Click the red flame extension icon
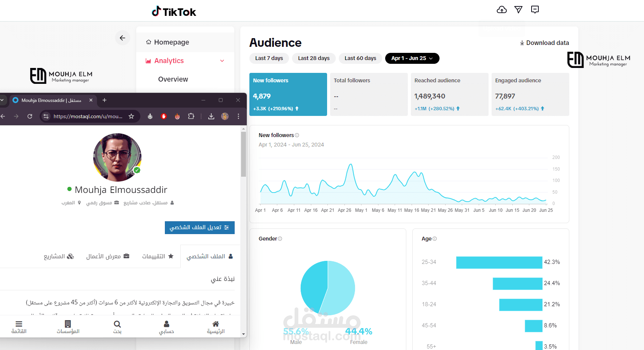The image size is (644, 350). pyautogui.click(x=177, y=116)
